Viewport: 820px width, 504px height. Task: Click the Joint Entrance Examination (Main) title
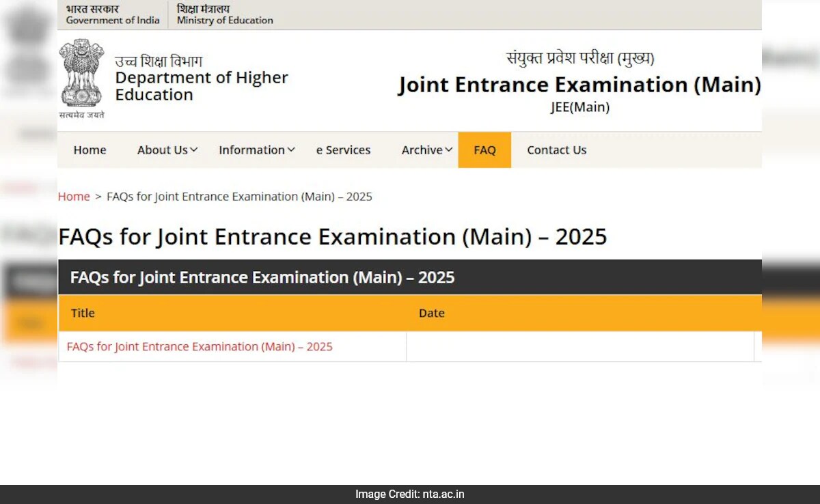[x=580, y=85]
